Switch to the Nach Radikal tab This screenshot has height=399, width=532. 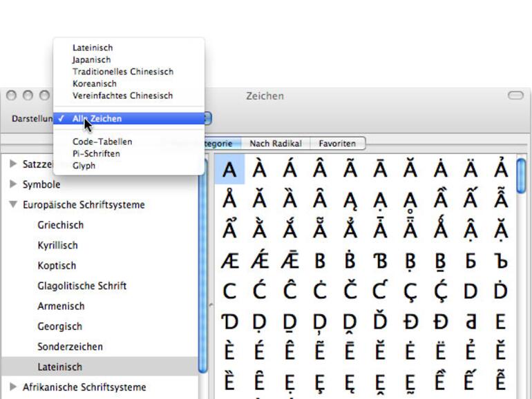(276, 144)
